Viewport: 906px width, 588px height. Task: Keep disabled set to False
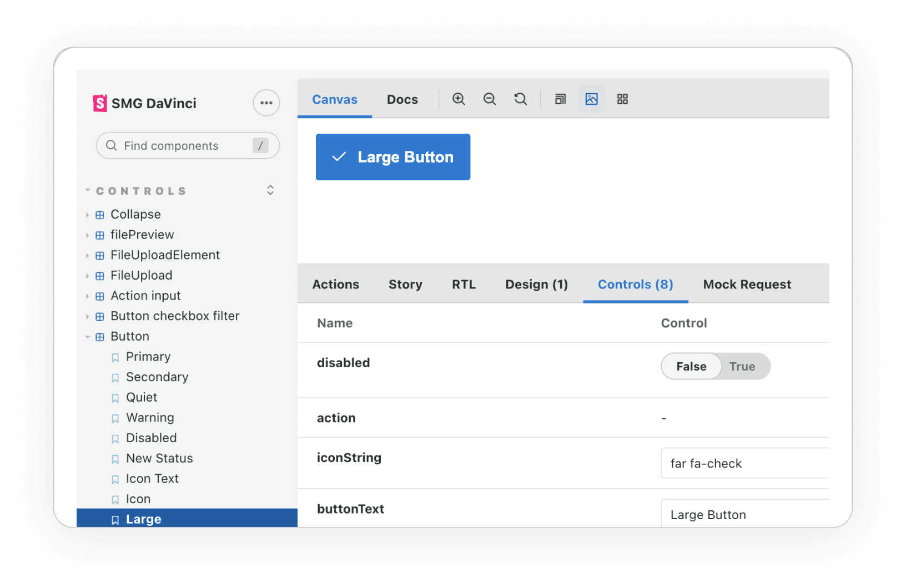click(691, 366)
